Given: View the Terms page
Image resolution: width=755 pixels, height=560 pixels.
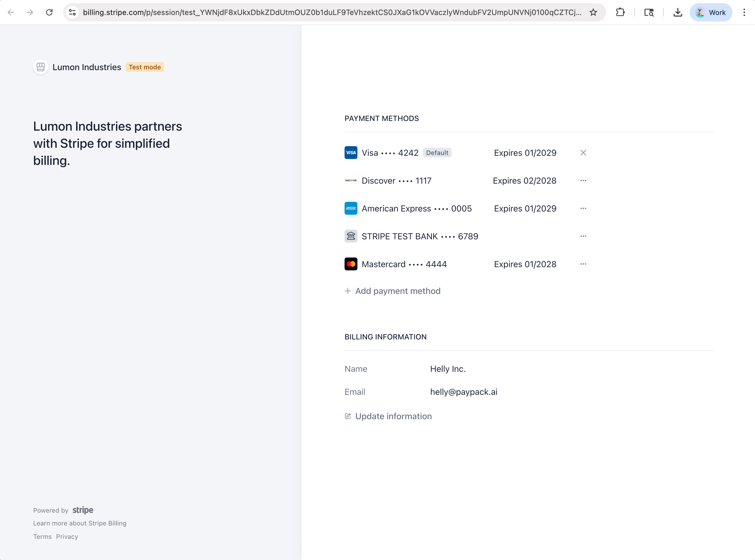Looking at the screenshot, I should click(x=42, y=537).
